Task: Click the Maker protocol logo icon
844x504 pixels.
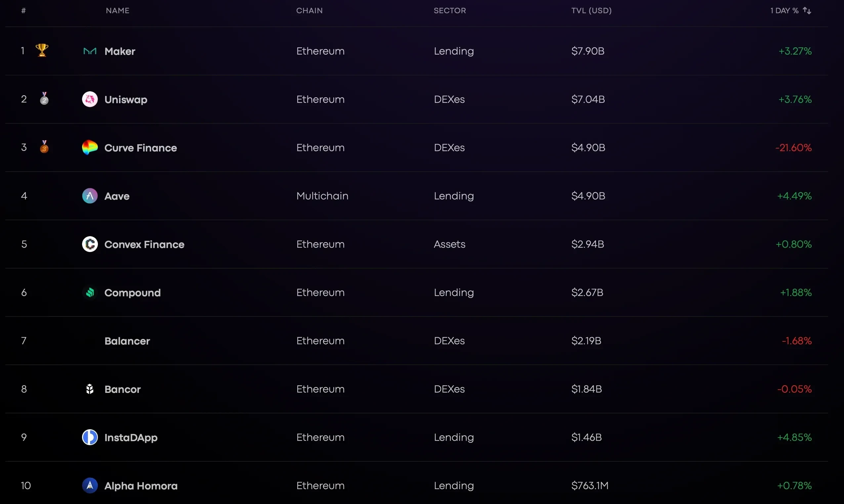Action: (90, 51)
